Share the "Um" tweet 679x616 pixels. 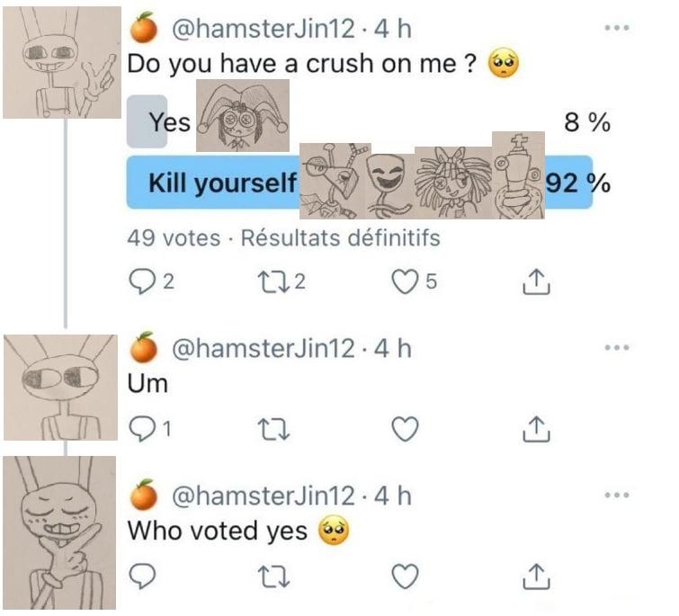pos(536,432)
